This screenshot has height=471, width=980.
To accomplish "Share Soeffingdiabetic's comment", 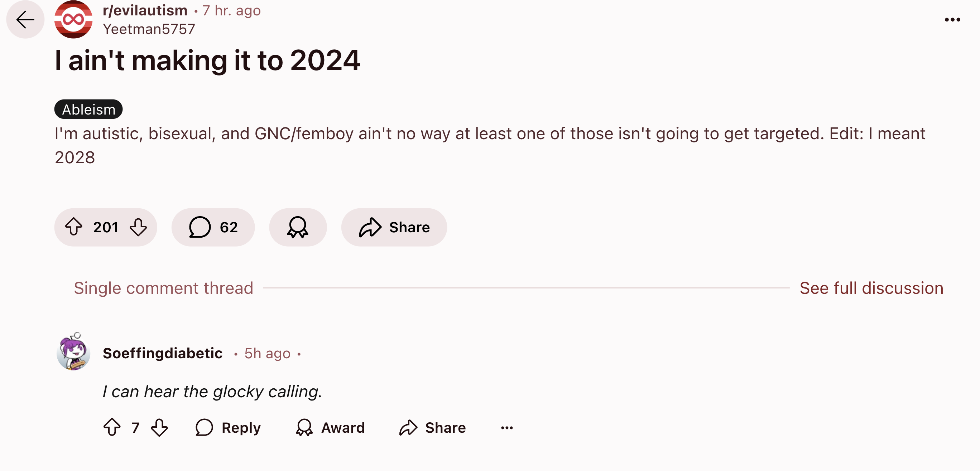I will click(433, 427).
